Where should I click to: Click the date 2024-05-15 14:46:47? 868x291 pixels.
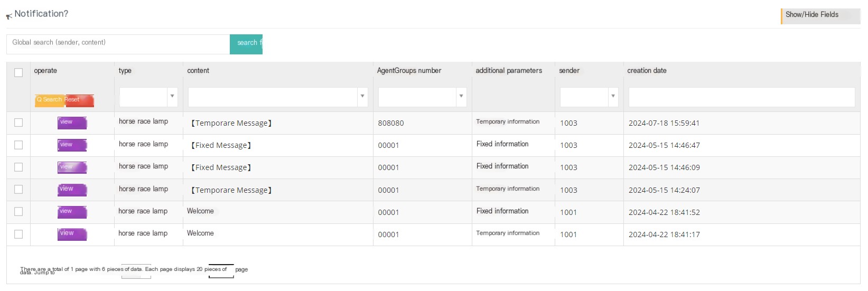point(664,145)
